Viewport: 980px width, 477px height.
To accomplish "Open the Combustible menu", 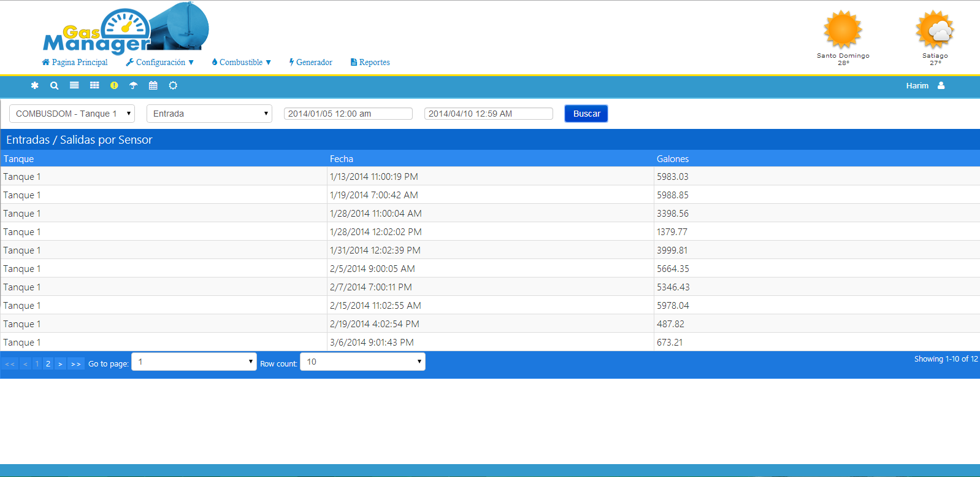I will [242, 62].
